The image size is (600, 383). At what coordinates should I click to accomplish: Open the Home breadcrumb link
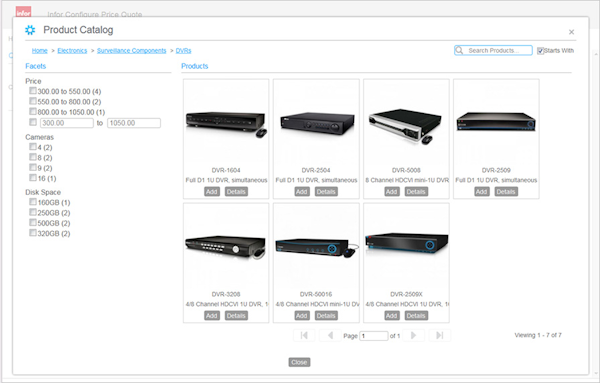(x=39, y=51)
